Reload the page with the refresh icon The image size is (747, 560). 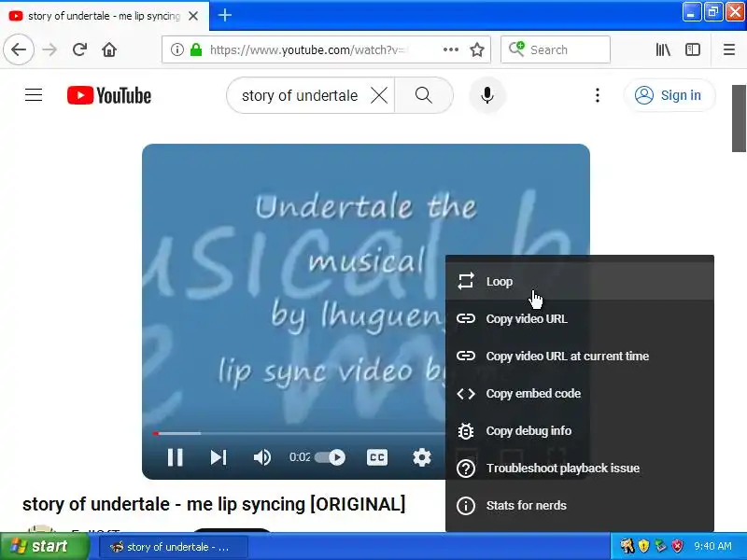coord(79,49)
